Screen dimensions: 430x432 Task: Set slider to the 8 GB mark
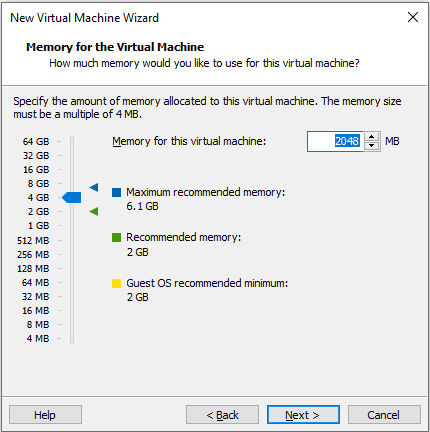[72, 183]
